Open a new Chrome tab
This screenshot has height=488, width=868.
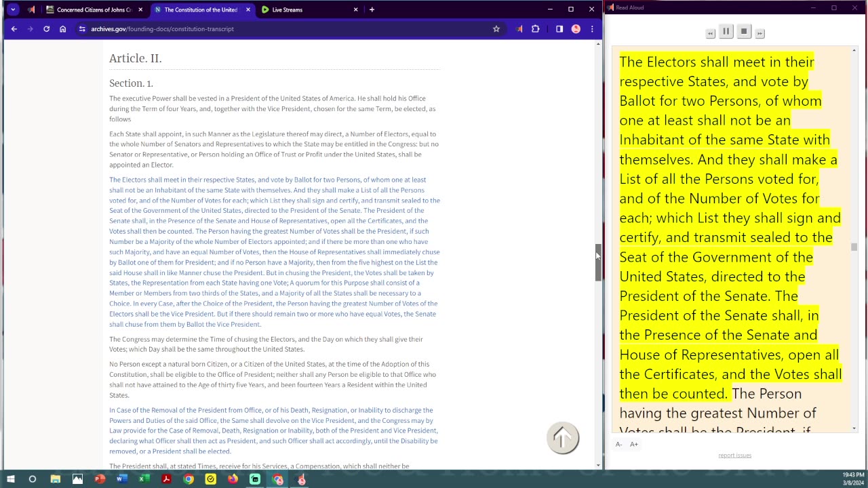coord(372,9)
